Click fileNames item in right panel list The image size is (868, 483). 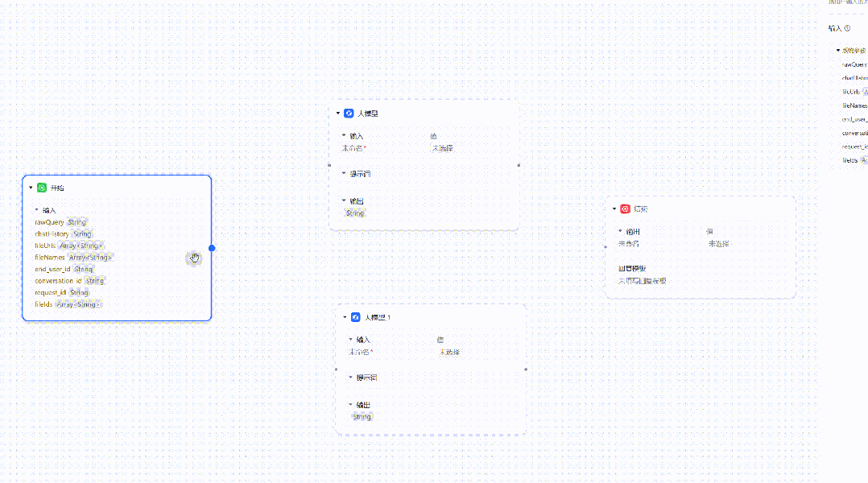[x=855, y=105]
